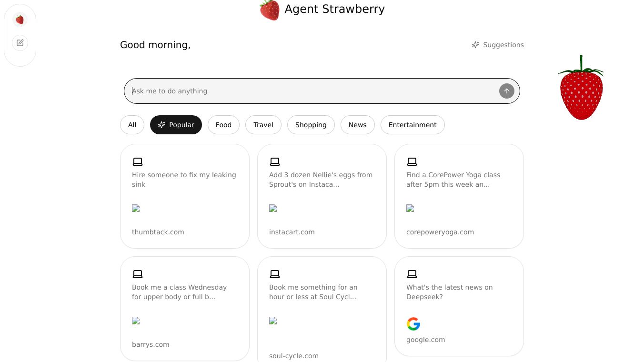Image resolution: width=644 pixels, height=362 pixels.
Task: Switch to the Food category
Action: [223, 125]
